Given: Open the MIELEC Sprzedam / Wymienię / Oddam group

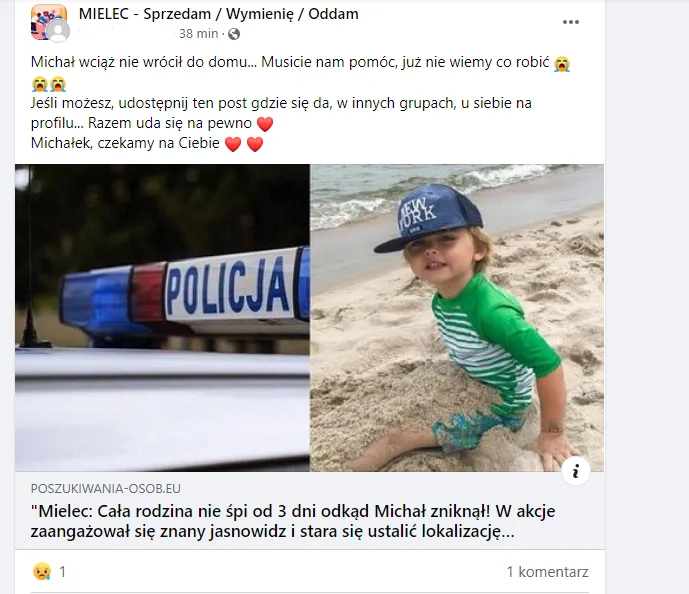Looking at the screenshot, I should [218, 14].
